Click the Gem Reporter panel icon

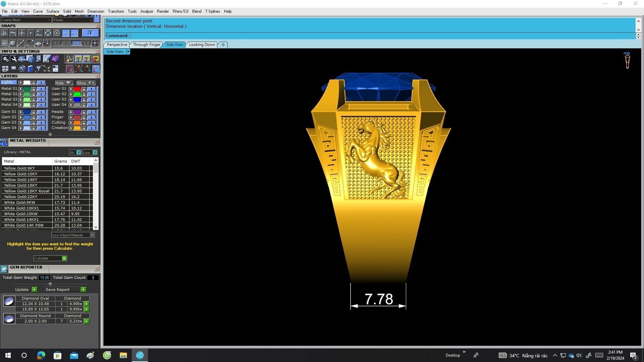[x=4, y=269]
